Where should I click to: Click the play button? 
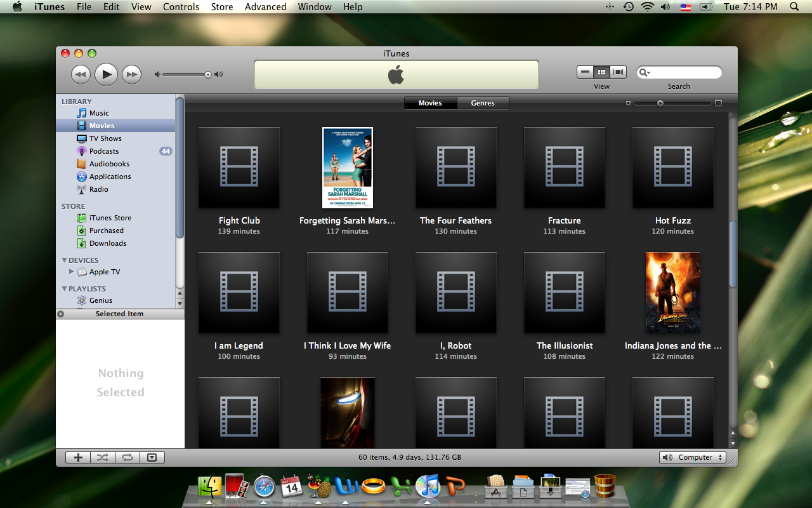pyautogui.click(x=107, y=75)
